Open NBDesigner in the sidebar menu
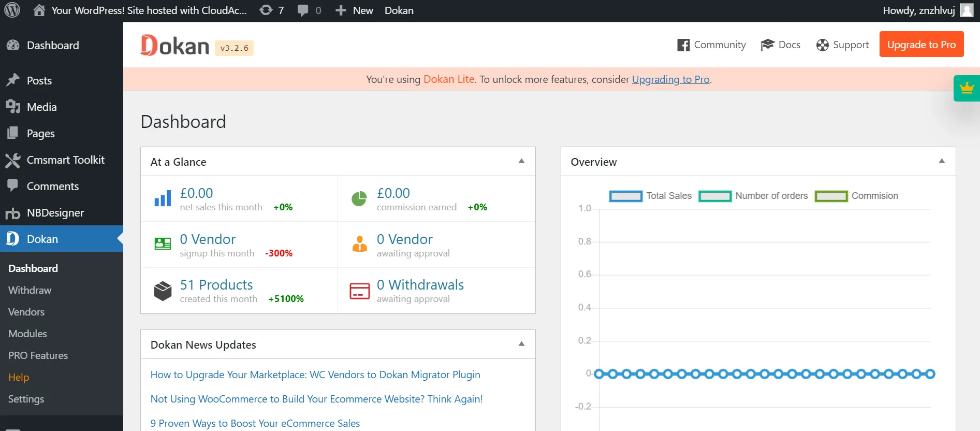Image resolution: width=980 pixels, height=431 pixels. [x=55, y=213]
